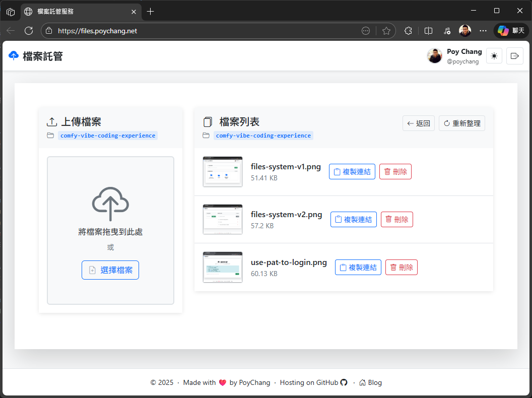This screenshot has height=398, width=532.
Task: Copy link for use-pat-to-login.png
Action: tap(358, 268)
